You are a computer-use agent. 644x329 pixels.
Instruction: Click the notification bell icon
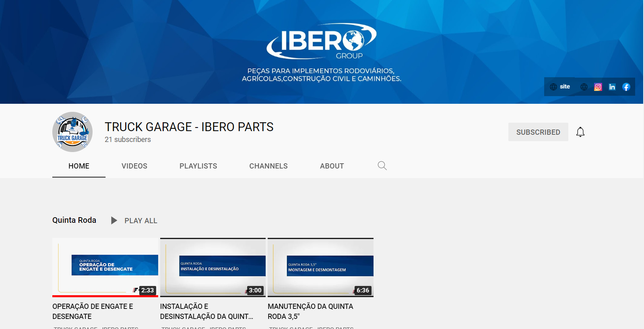pos(580,132)
